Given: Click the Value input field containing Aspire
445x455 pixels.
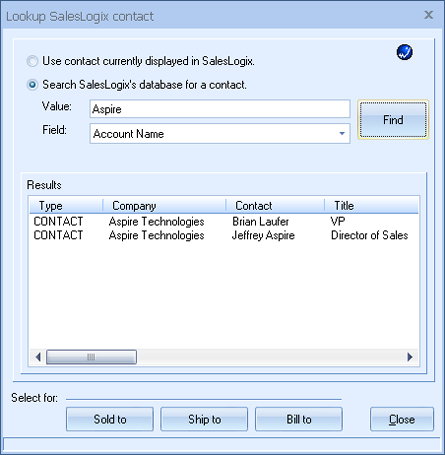Looking at the screenshot, I should pyautogui.click(x=220, y=109).
